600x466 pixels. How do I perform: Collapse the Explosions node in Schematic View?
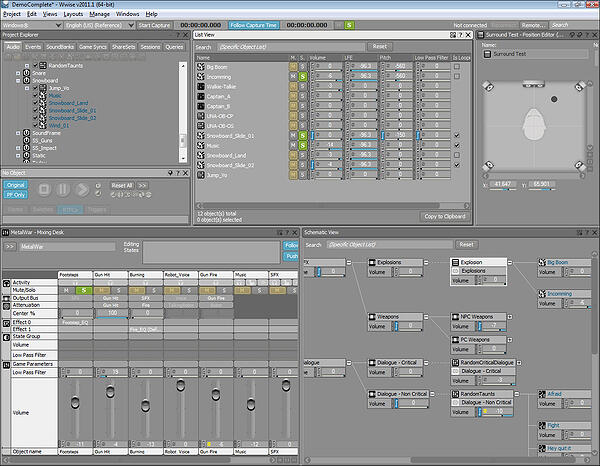point(426,262)
